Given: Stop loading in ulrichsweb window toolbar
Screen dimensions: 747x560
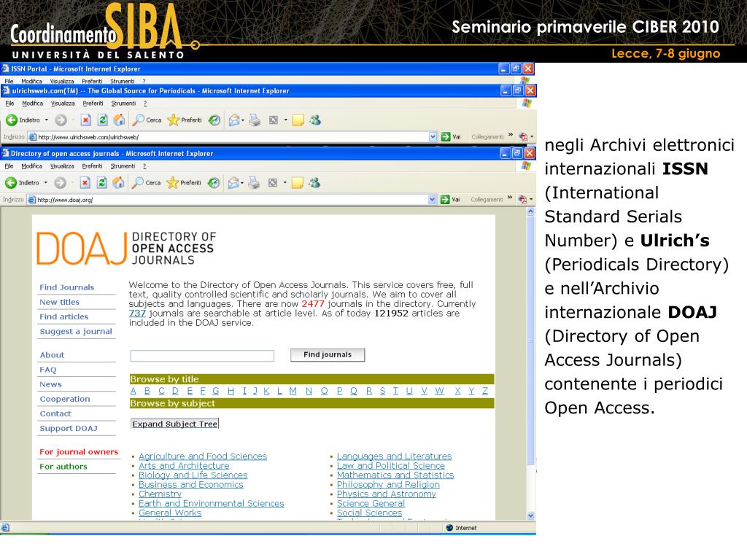Looking at the screenshot, I should [x=86, y=120].
